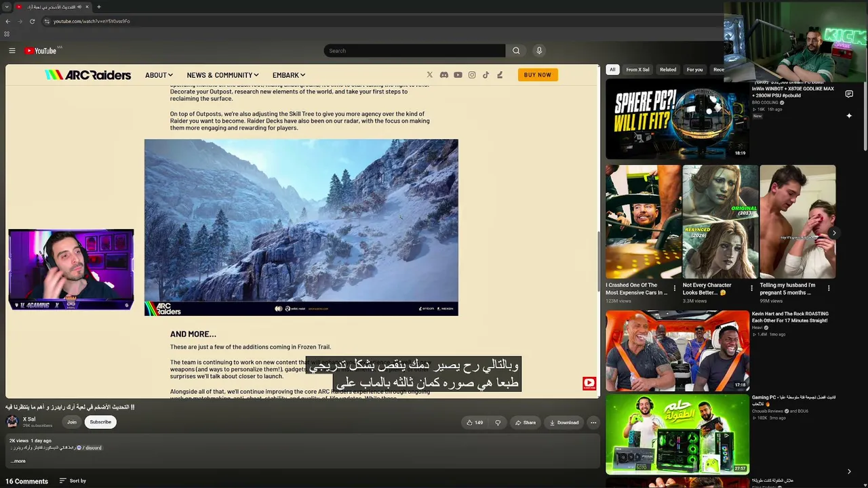Open the YouTube icon in ARC Raiders header
Image resolution: width=868 pixels, height=488 pixels.
point(458,75)
